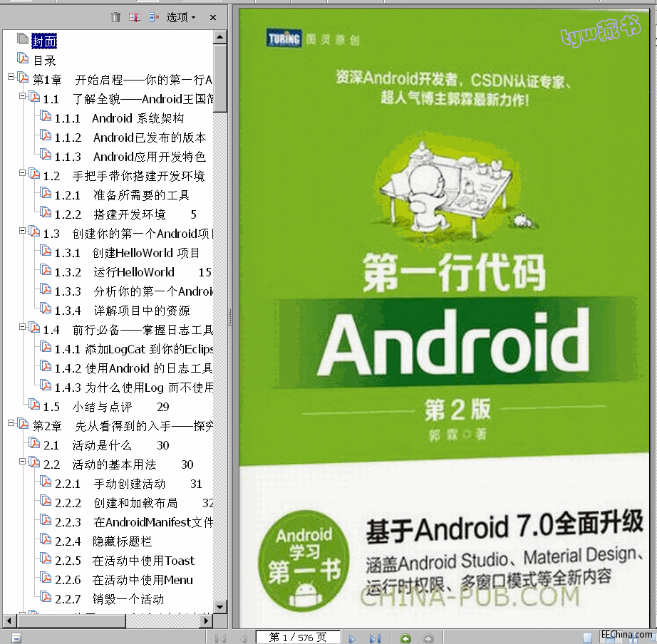This screenshot has height=644, width=657.
Task: Go to 2.2.2 创建和加载布局
Action: [134, 503]
